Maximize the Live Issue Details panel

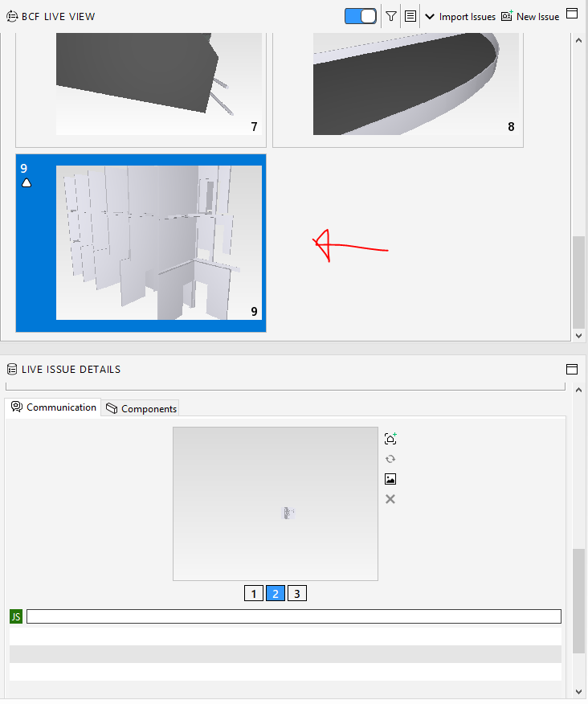572,369
